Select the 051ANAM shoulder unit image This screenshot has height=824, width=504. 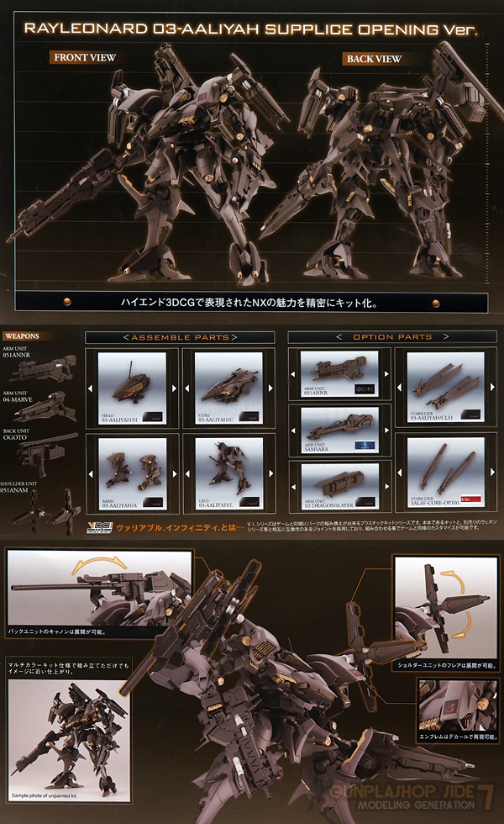coord(45,511)
